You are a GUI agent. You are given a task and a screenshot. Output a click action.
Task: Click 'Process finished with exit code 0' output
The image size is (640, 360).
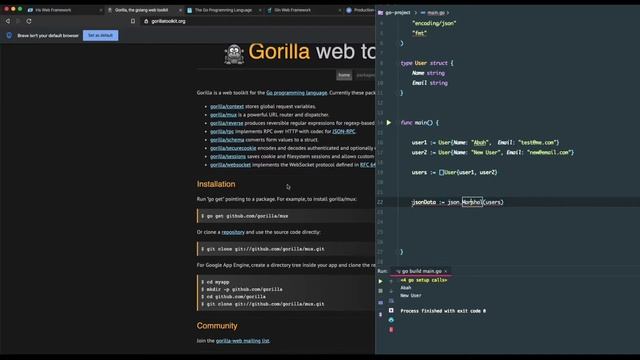(x=443, y=311)
